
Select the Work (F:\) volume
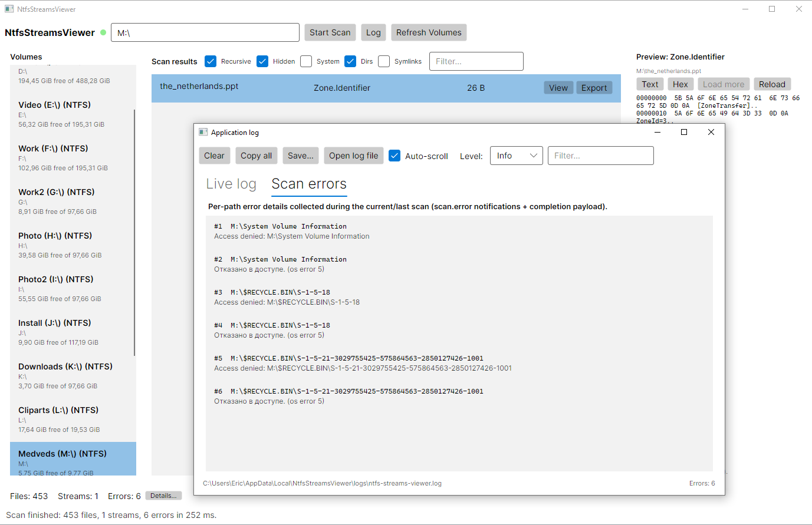(x=73, y=158)
